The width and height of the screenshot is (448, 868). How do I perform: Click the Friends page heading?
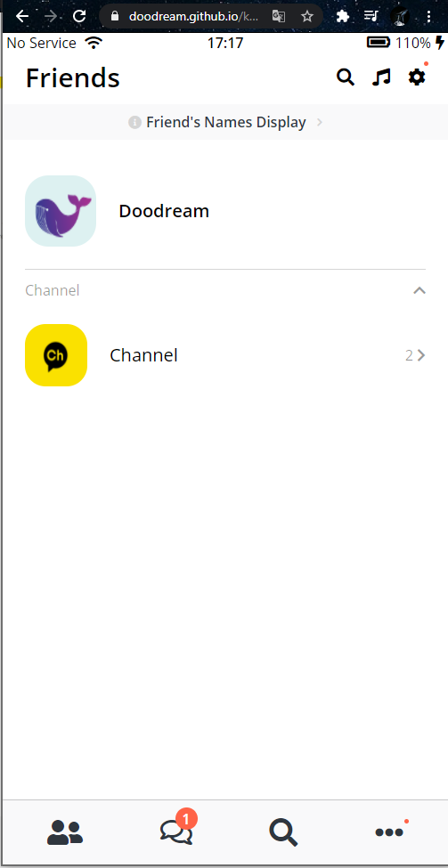(72, 77)
